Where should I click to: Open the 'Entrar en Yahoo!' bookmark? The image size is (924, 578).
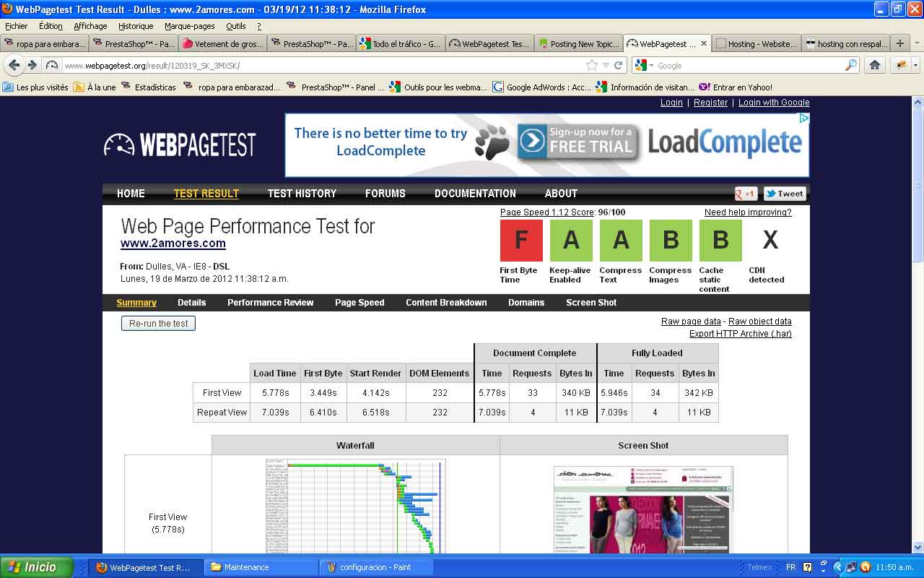[736, 87]
